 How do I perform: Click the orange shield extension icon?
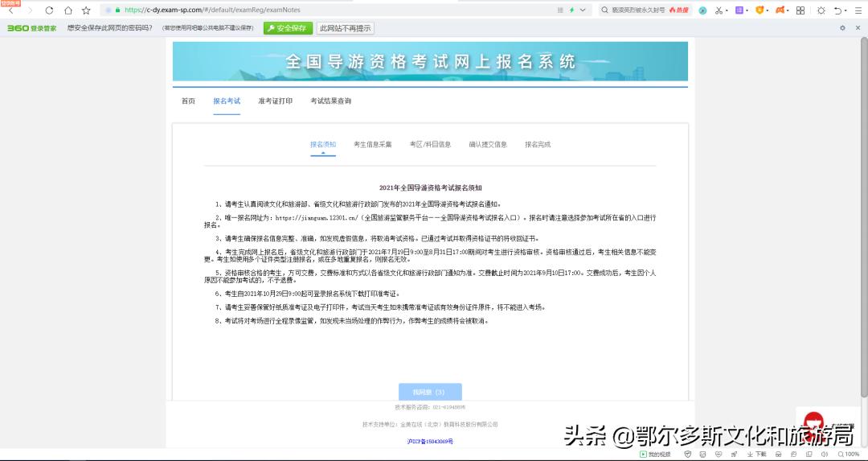coord(759,10)
